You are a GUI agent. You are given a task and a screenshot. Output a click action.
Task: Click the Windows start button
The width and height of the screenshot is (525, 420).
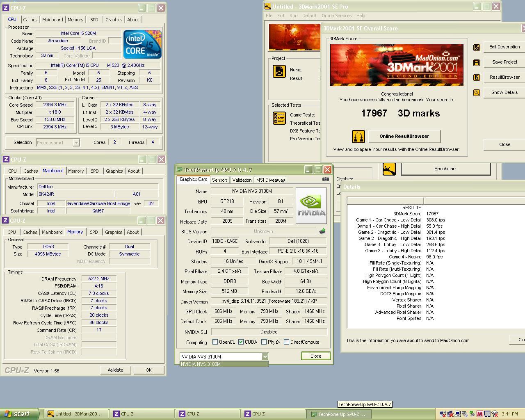20,414
